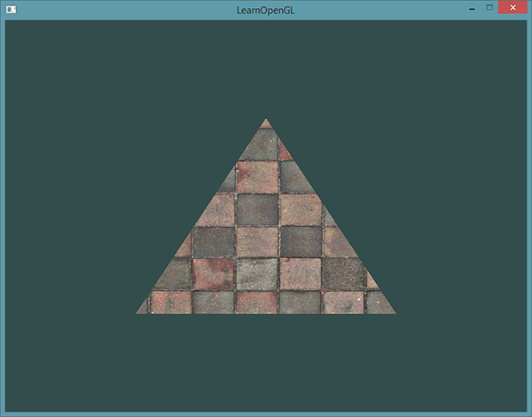Maximize the LearnOpenGL window
This screenshot has height=417, width=532.
[489, 8]
